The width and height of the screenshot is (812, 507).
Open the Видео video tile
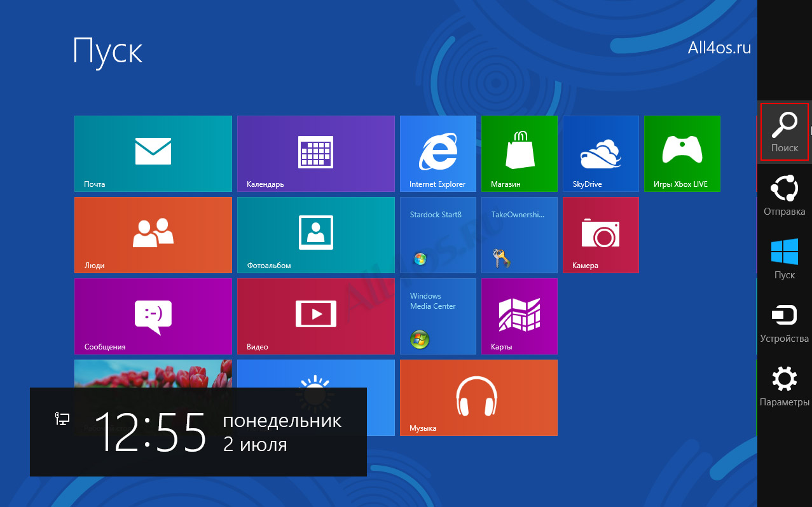pos(316,316)
